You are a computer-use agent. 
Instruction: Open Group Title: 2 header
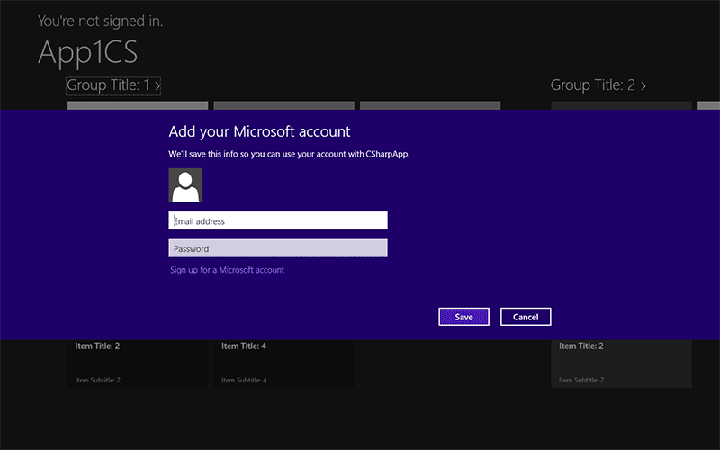pyautogui.click(x=598, y=85)
